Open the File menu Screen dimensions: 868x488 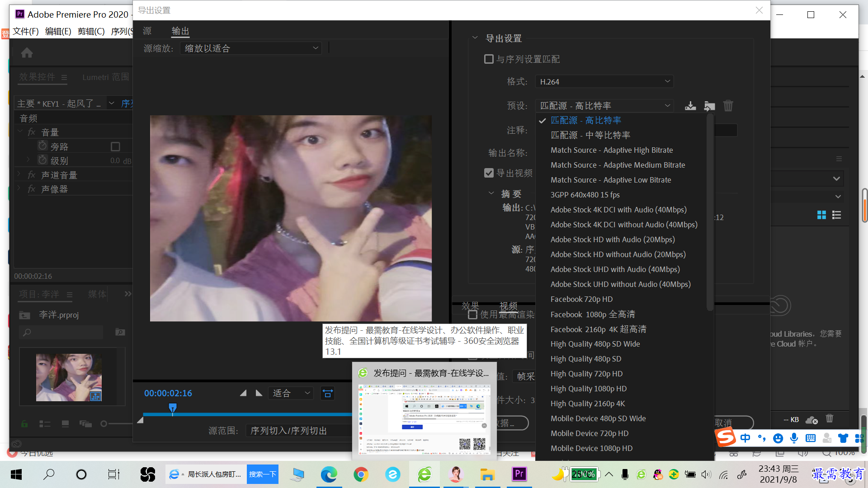tap(26, 31)
